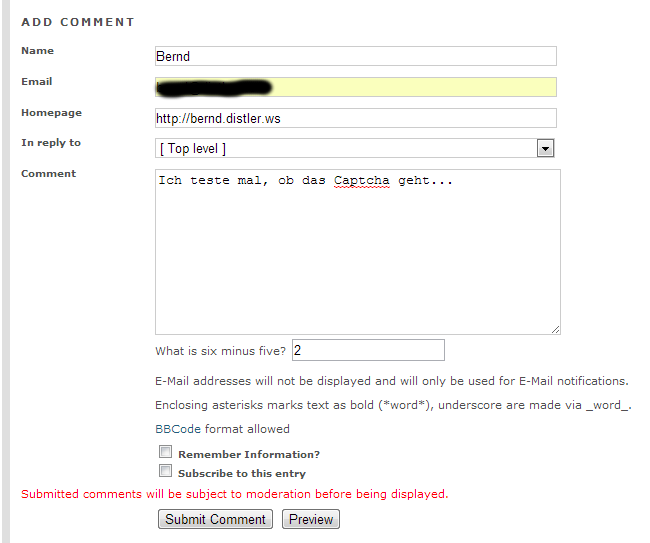Enable the Remember Information checkbox
Screen dimensions: 650x543
tap(166, 452)
